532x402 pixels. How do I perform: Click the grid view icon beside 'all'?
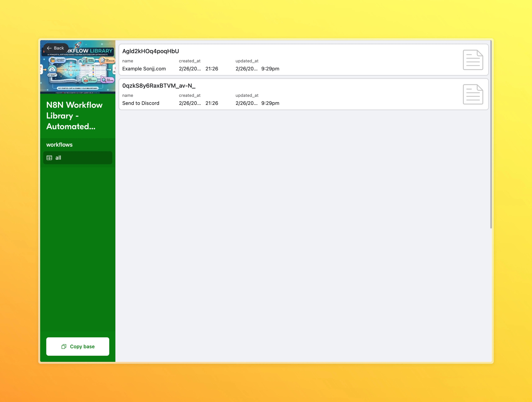49,158
